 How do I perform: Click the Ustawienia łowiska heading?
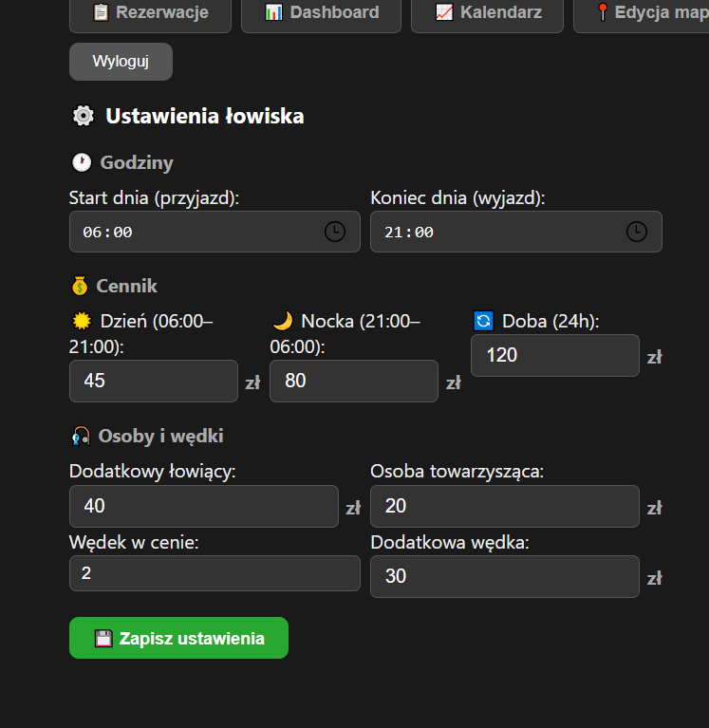click(x=205, y=116)
